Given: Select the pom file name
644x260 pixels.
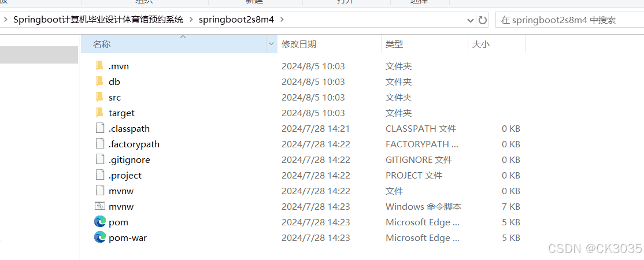Looking at the screenshot, I should (x=119, y=222).
